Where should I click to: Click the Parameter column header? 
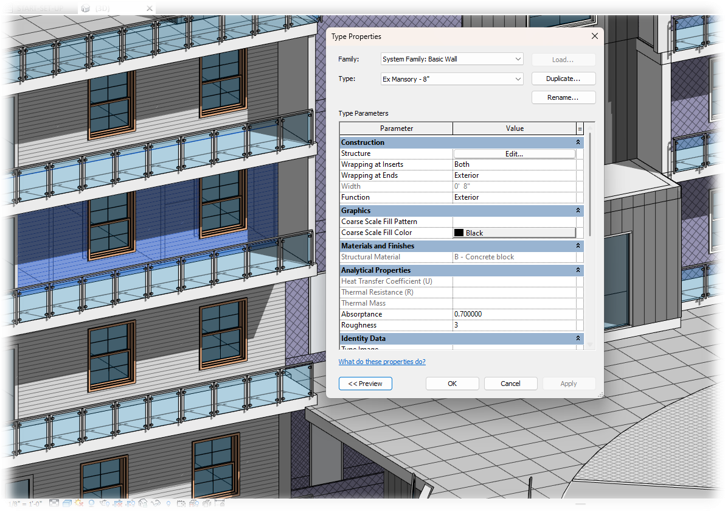(x=396, y=129)
